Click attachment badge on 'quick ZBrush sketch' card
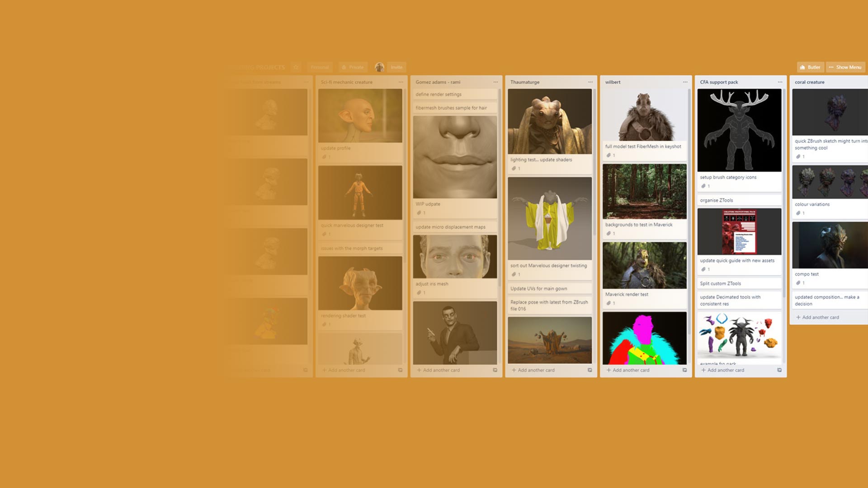 801,157
